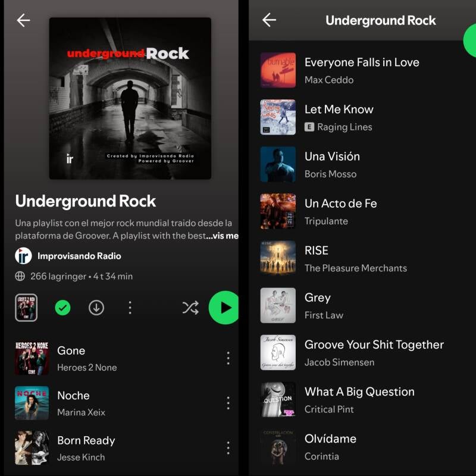Tap the 'RISE' album cover
Screen dimensions: 476x476
click(278, 258)
